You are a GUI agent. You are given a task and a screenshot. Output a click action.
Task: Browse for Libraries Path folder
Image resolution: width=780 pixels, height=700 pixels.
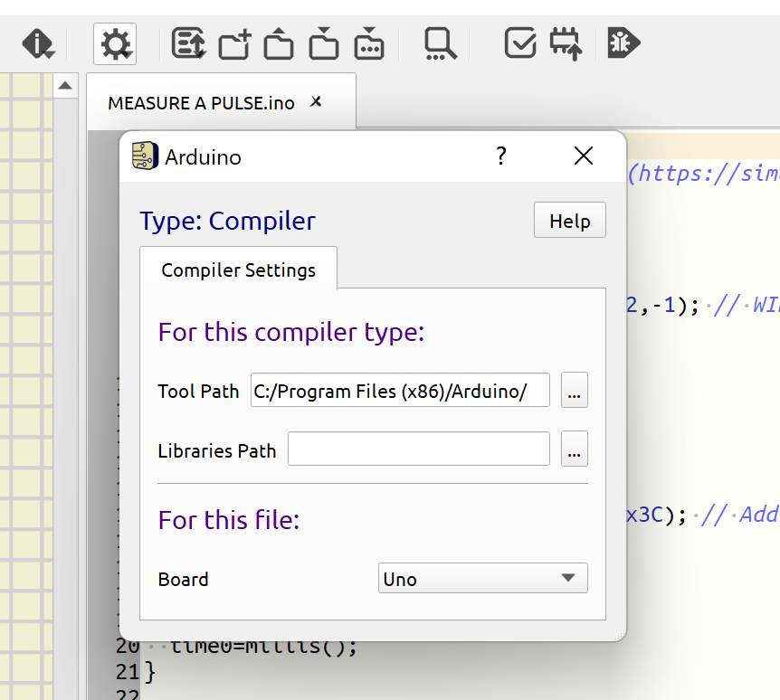[575, 449]
